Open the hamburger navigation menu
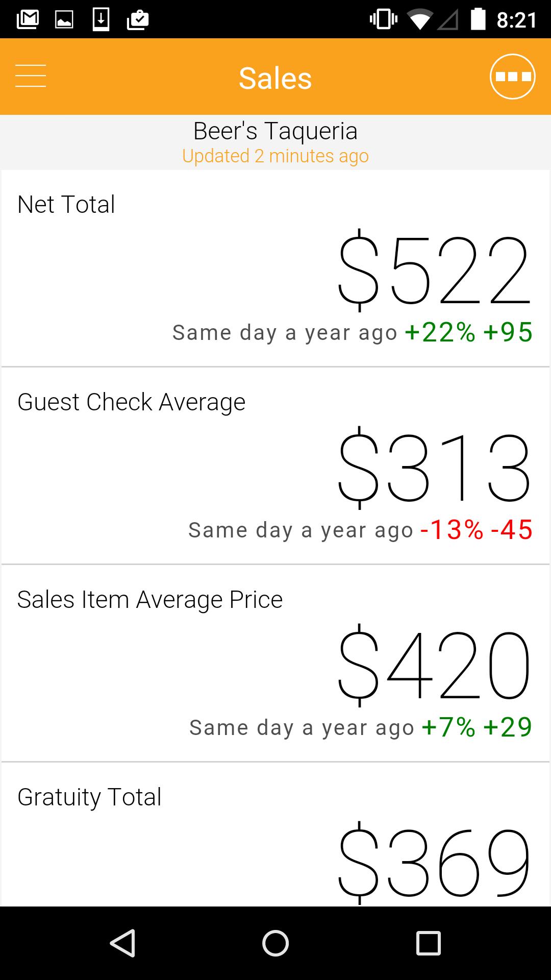The width and height of the screenshot is (551, 980). [31, 76]
